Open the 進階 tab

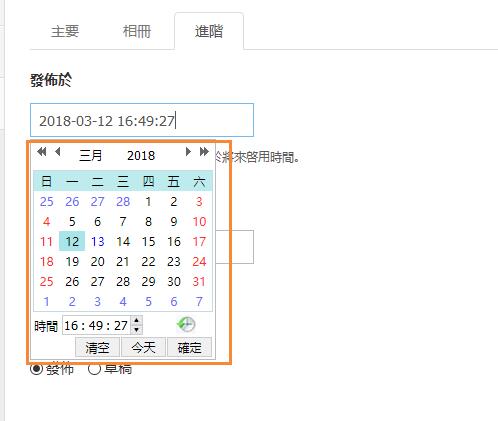coord(209,31)
